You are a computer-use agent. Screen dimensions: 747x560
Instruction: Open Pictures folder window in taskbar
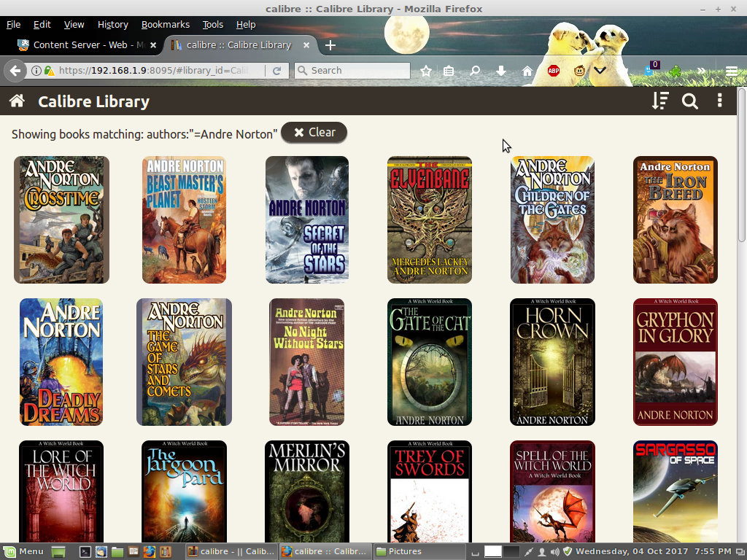tap(419, 551)
